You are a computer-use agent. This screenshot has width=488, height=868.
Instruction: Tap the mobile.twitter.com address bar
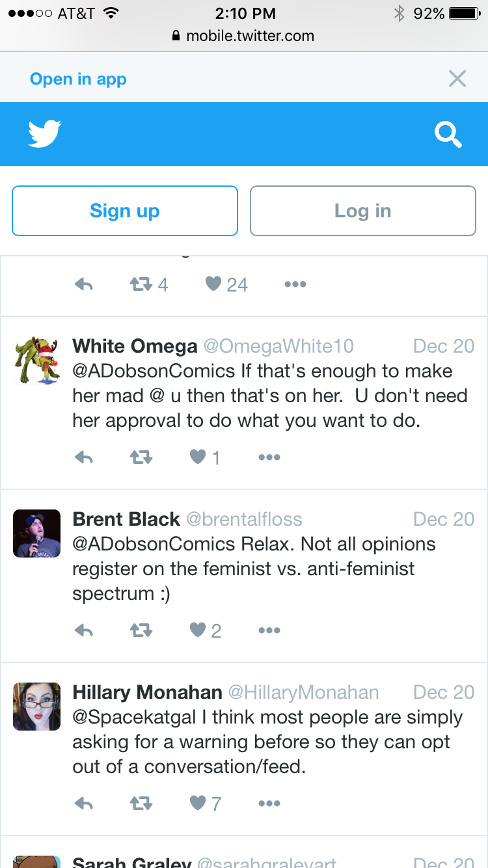(x=244, y=36)
